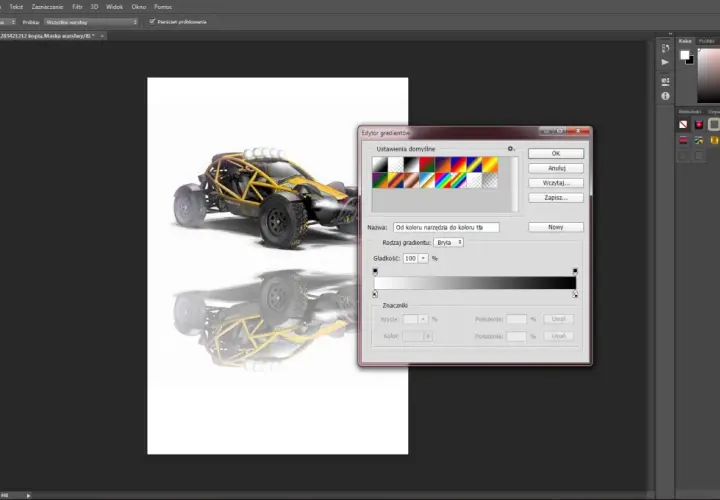The width and height of the screenshot is (720, 500).
Task: Open the Tekst menu
Action: pos(16,7)
